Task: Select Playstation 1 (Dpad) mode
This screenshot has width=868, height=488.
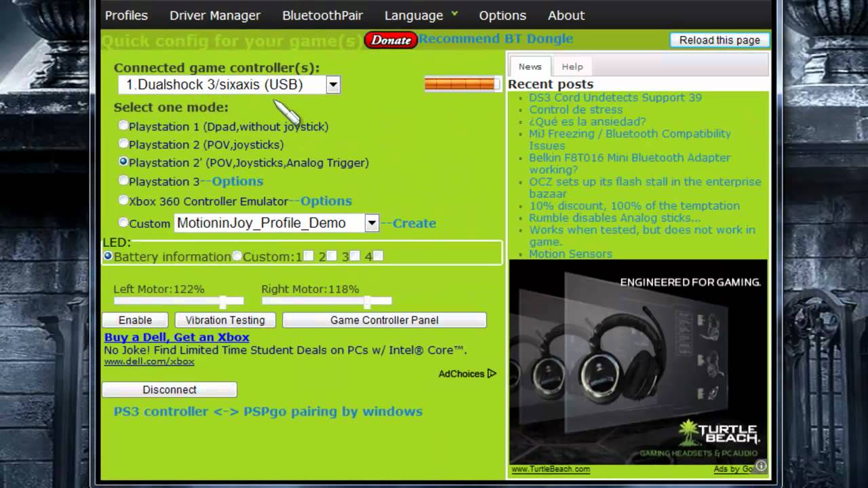Action: pyautogui.click(x=123, y=125)
